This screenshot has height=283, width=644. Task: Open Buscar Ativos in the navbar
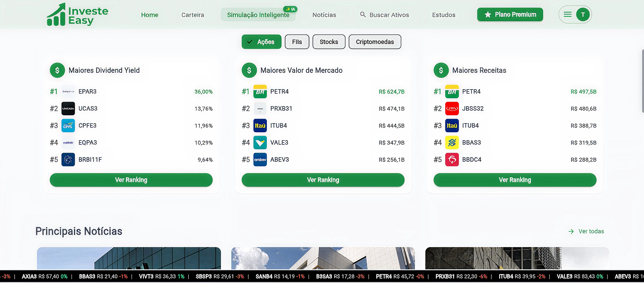(384, 15)
